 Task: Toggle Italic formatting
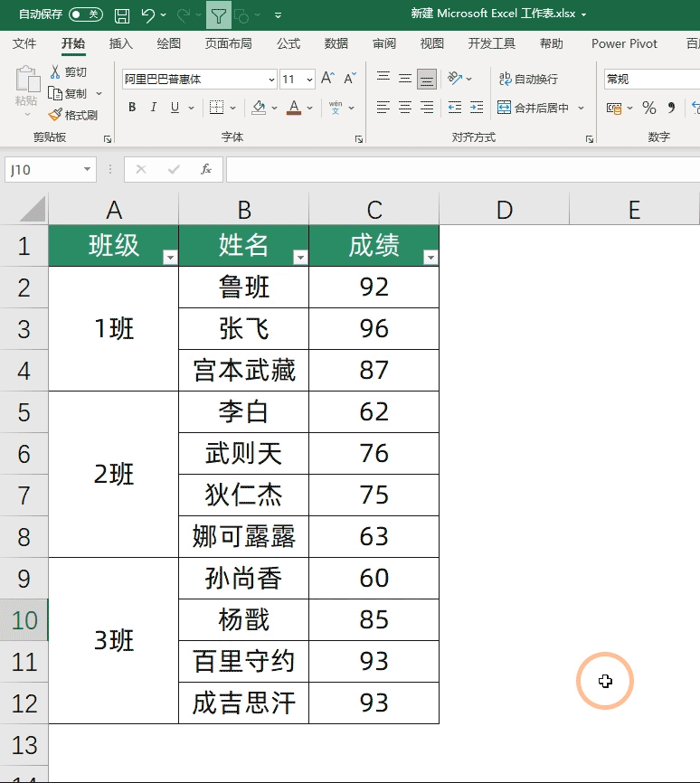pyautogui.click(x=152, y=108)
